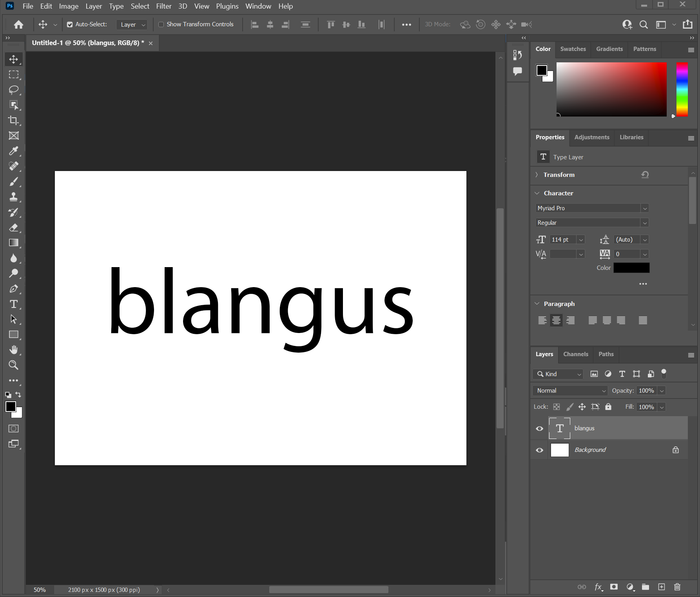Open the Filter menu
The width and height of the screenshot is (700, 597).
tap(164, 6)
